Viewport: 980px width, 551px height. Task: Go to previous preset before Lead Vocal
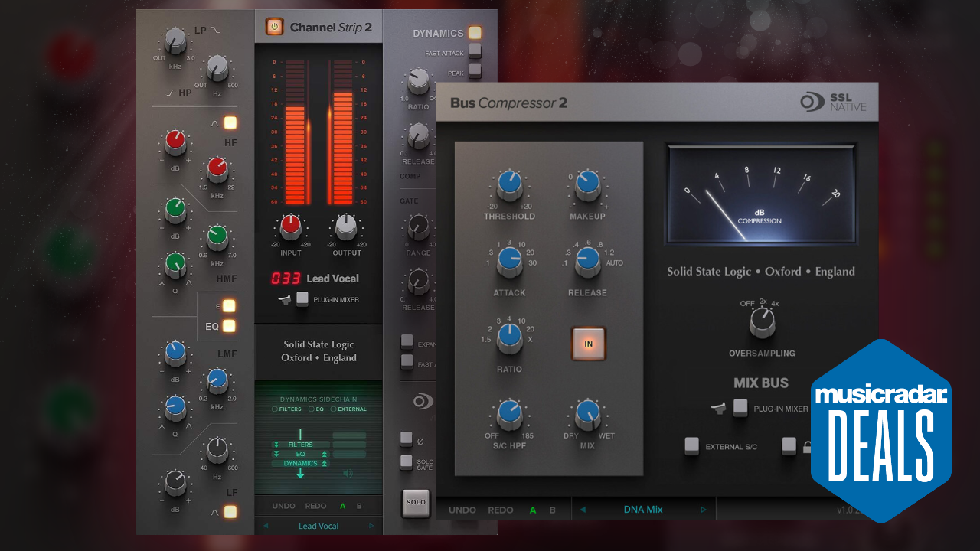click(x=266, y=526)
